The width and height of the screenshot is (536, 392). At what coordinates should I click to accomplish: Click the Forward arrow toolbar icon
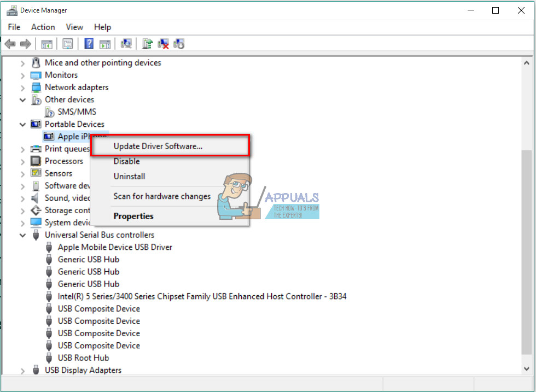click(26, 44)
